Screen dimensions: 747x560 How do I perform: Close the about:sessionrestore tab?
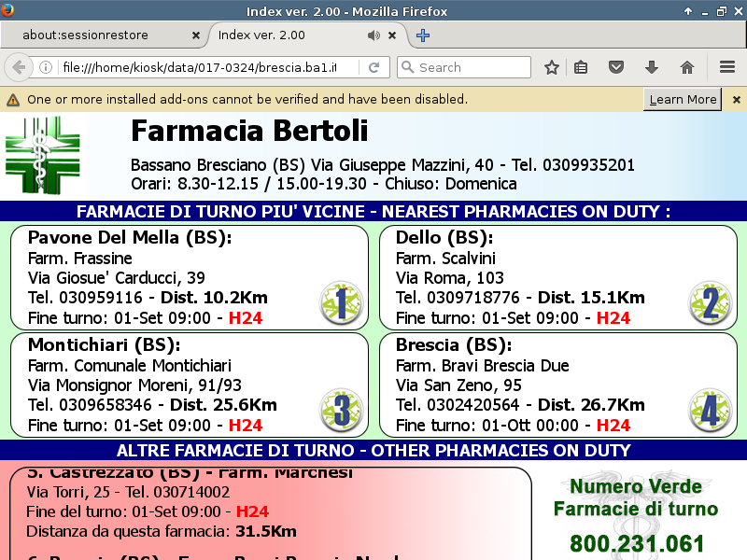point(195,35)
